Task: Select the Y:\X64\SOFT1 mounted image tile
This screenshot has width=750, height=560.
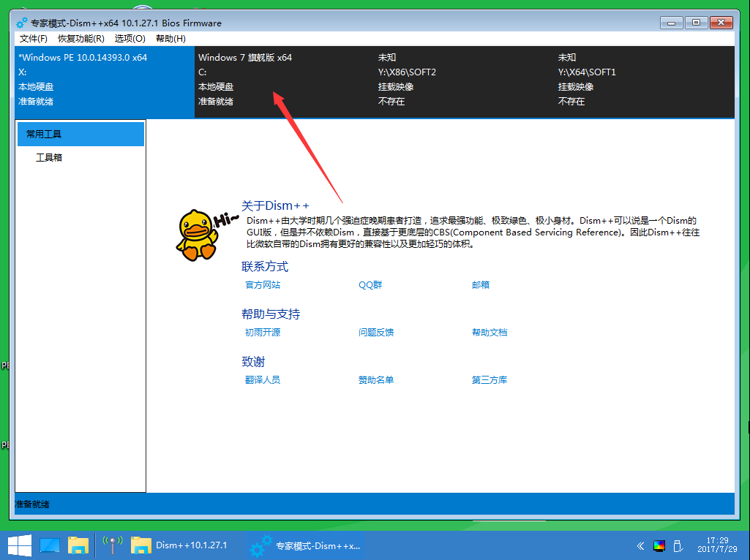Action: [x=645, y=82]
